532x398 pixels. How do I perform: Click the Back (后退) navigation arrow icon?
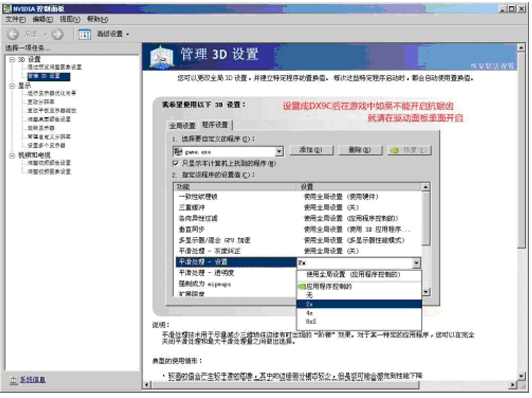pyautogui.click(x=12, y=34)
